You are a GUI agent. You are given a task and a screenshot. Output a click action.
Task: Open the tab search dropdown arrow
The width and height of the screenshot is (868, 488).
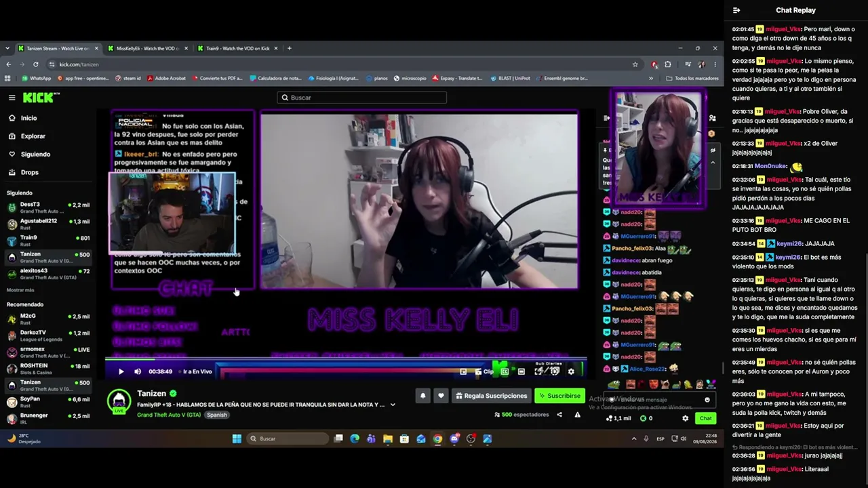coord(7,49)
